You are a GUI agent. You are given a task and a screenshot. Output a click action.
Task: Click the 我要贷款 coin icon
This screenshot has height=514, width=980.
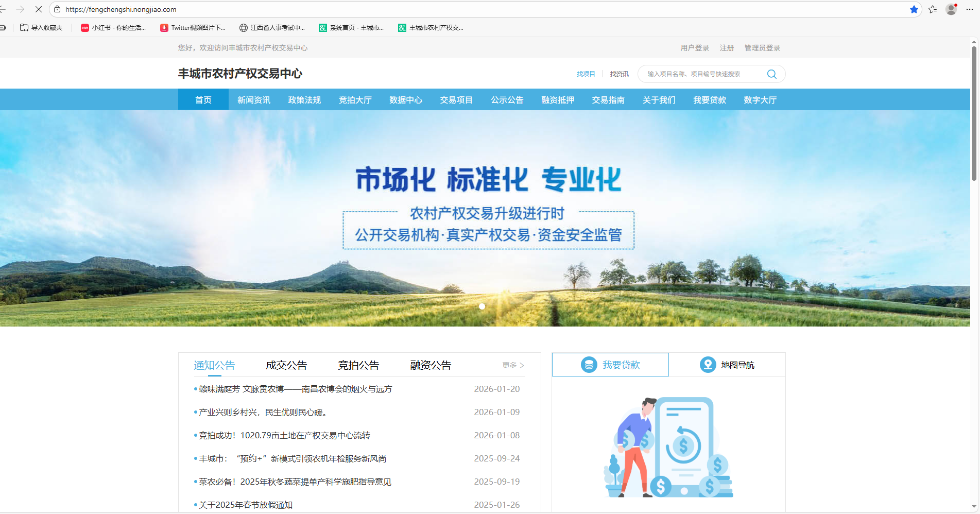point(589,365)
